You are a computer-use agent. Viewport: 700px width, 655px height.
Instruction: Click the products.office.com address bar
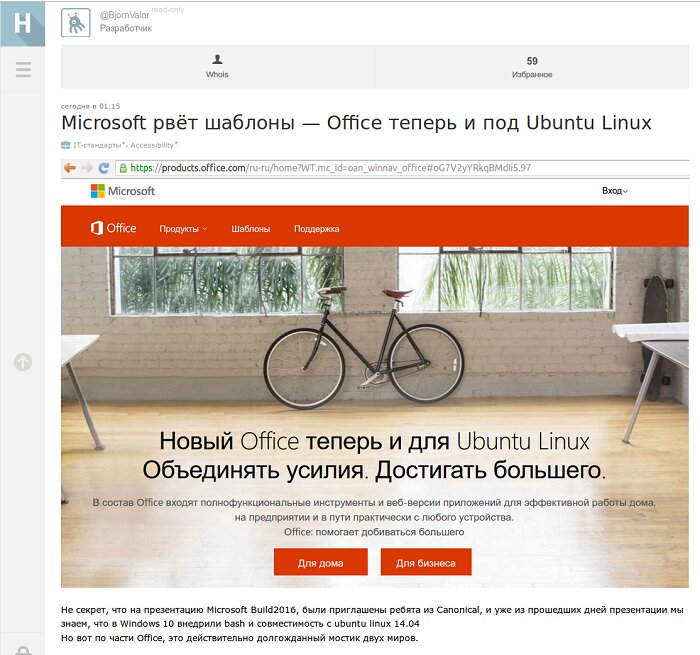pyautogui.click(x=402, y=168)
